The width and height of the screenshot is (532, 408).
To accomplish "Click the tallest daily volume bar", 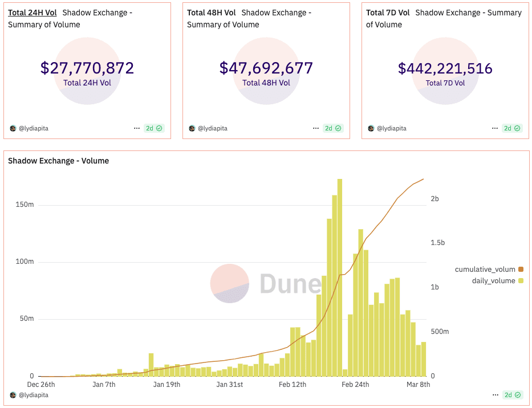I will [340, 278].
